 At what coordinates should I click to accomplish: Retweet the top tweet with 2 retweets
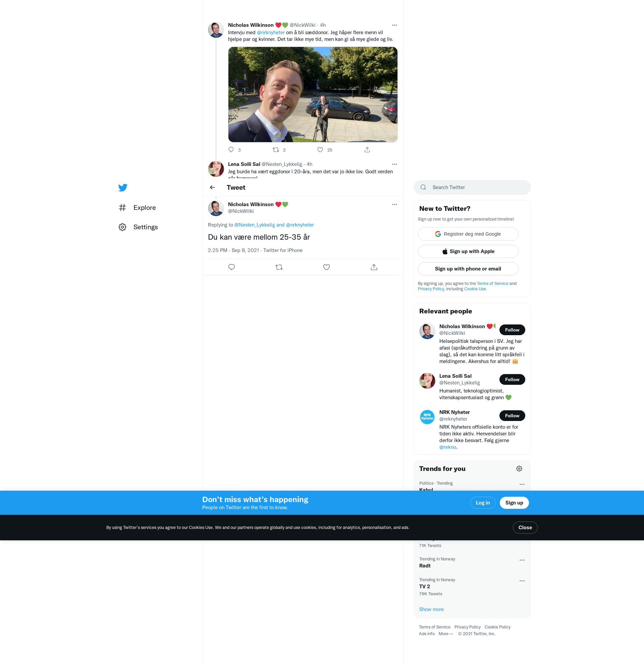276,150
